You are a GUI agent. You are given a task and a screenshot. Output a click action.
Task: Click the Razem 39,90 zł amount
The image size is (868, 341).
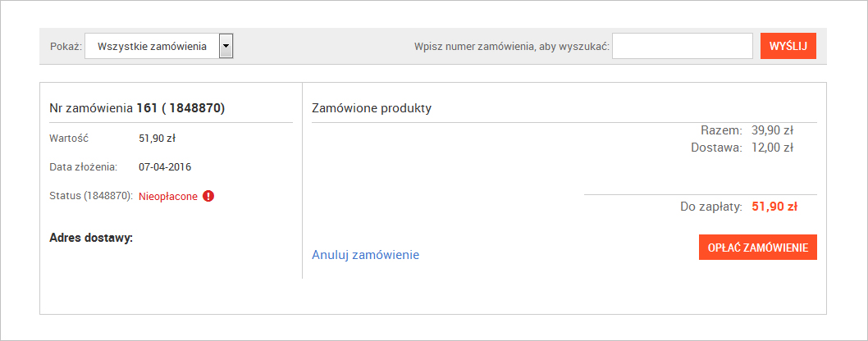click(x=773, y=130)
